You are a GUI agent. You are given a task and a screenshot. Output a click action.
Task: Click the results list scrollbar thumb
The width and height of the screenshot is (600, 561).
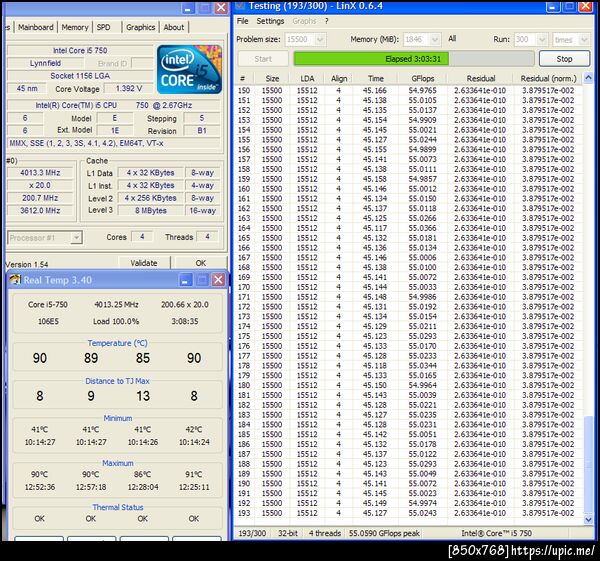588,465
